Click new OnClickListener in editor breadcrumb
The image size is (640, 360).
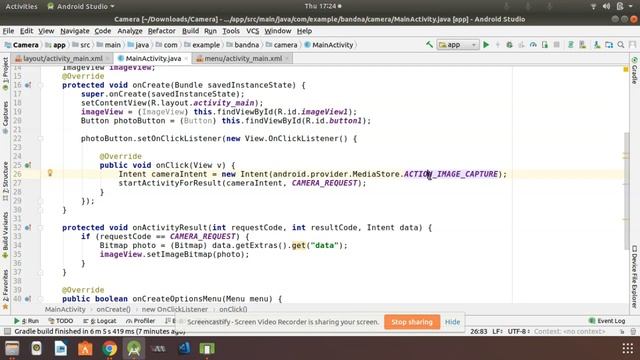pyautogui.click(x=175, y=309)
